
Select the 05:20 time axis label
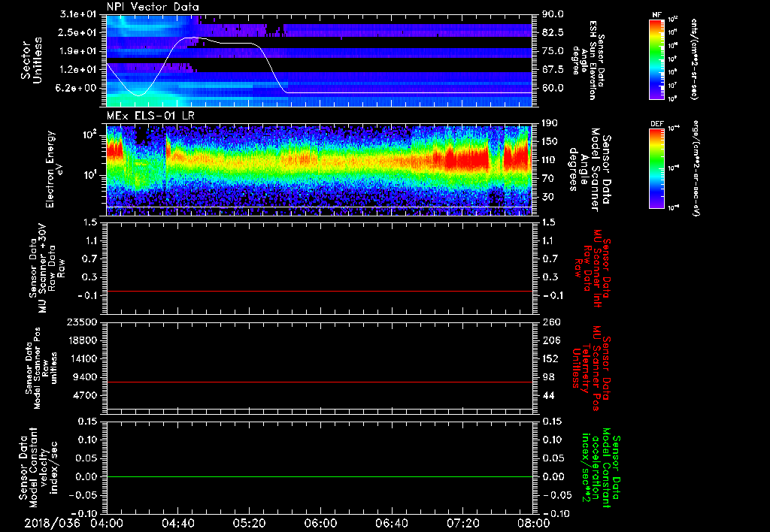click(249, 522)
